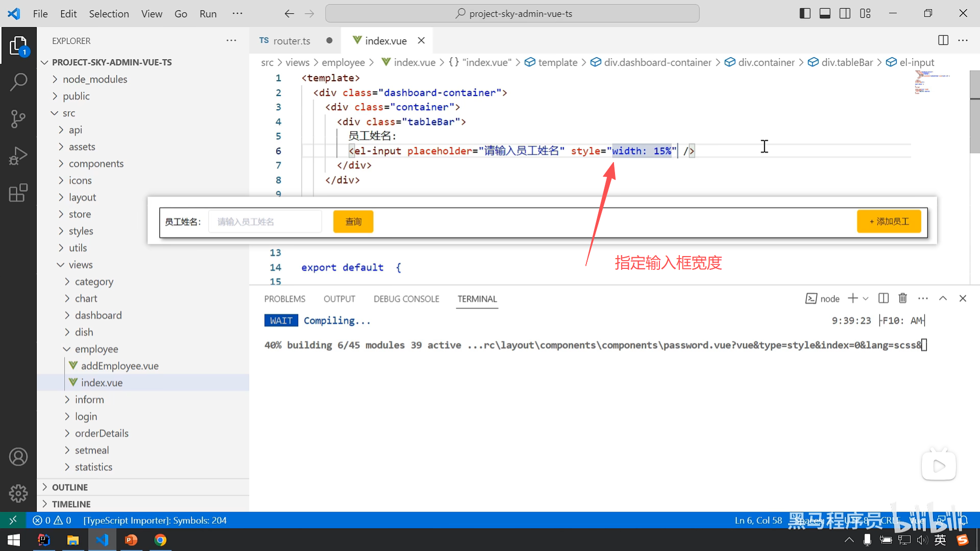The height and width of the screenshot is (551, 980).
Task: Open the new terminal launch profile dropdown
Action: coord(866,298)
